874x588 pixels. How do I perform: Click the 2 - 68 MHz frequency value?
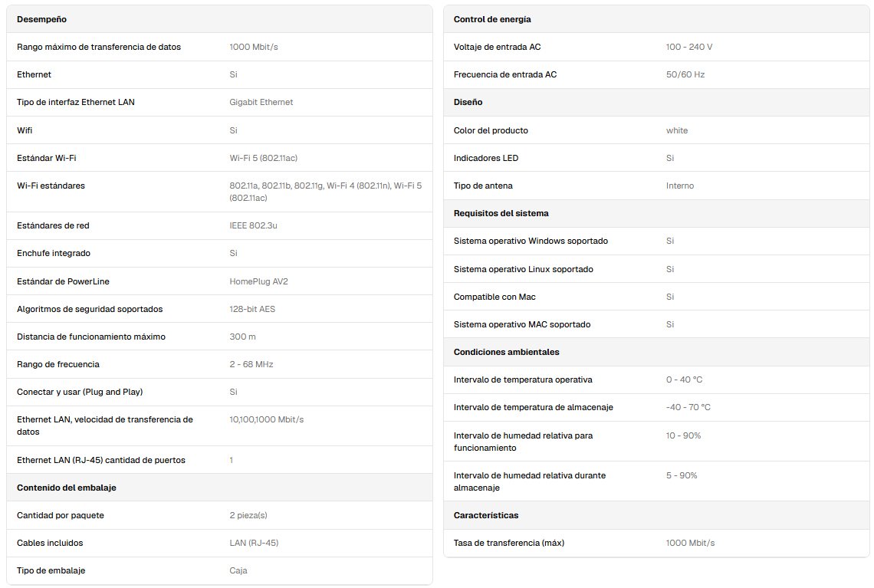click(251, 364)
